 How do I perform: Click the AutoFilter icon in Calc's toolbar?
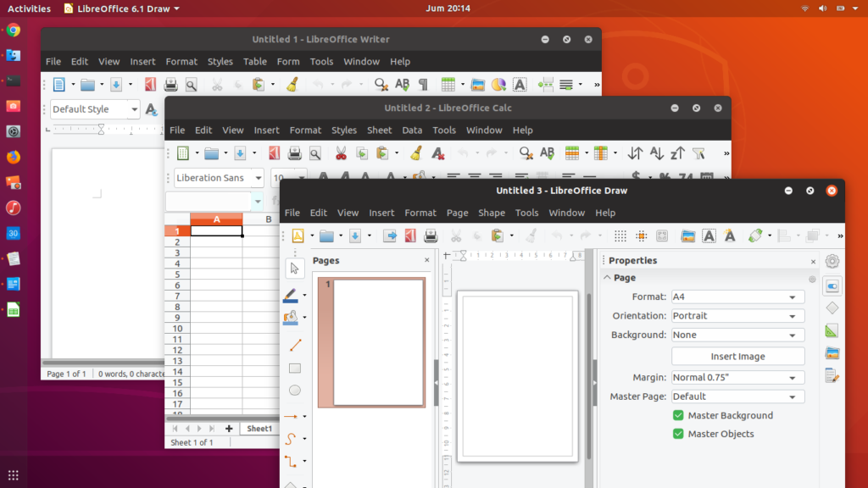coord(698,153)
